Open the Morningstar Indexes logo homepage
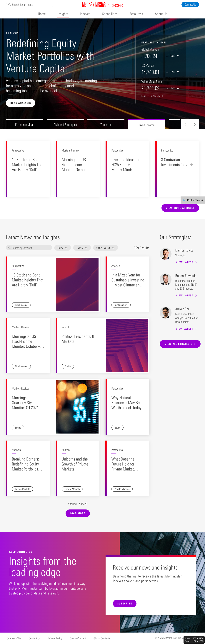The image size is (205, 644). pyautogui.click(x=102, y=5)
